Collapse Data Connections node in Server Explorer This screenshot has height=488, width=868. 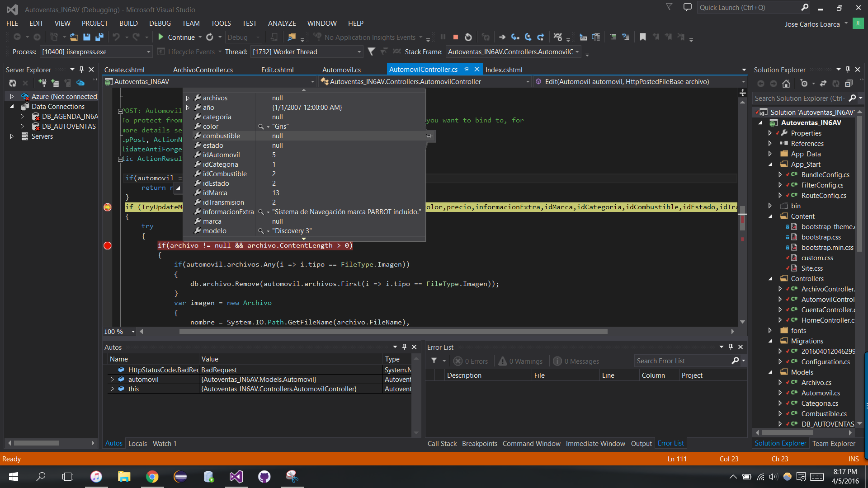(x=12, y=107)
